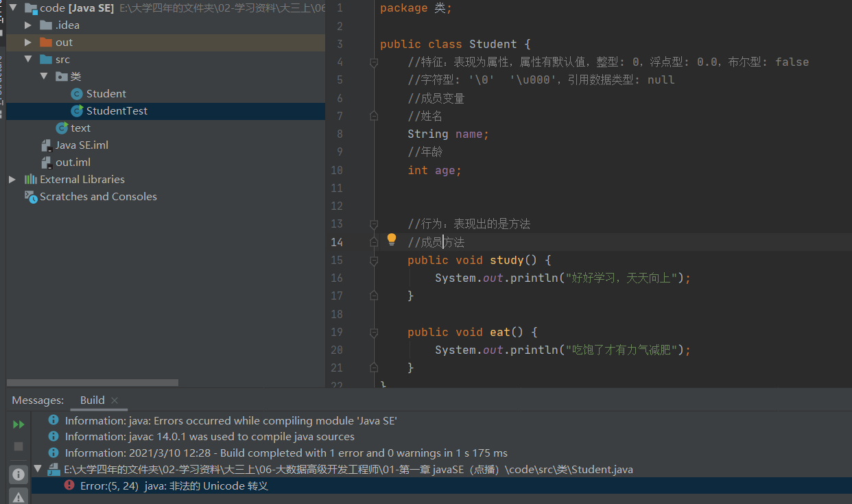Viewport: 852px width, 504px height.
Task: Click the Student class icon
Action: [x=77, y=94]
